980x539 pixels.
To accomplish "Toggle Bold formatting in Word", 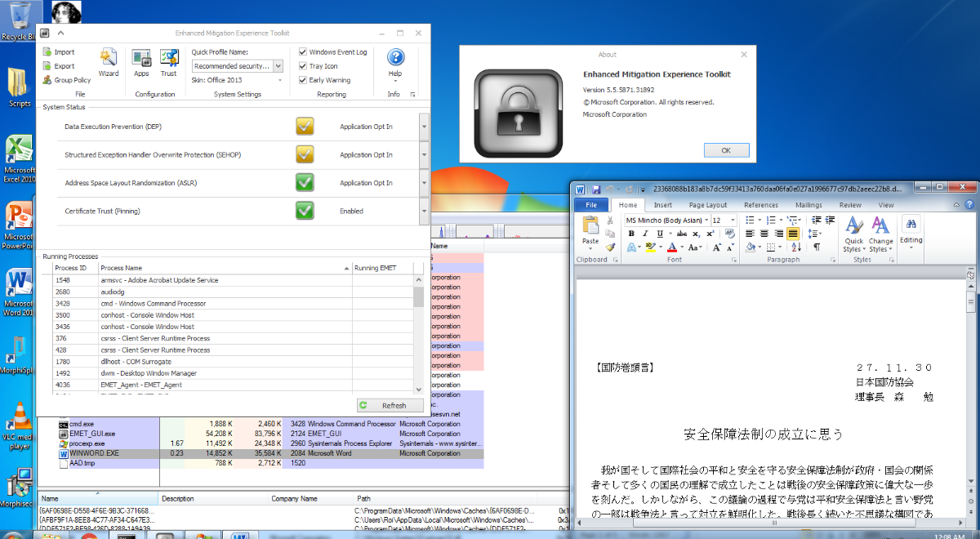I will [x=631, y=234].
